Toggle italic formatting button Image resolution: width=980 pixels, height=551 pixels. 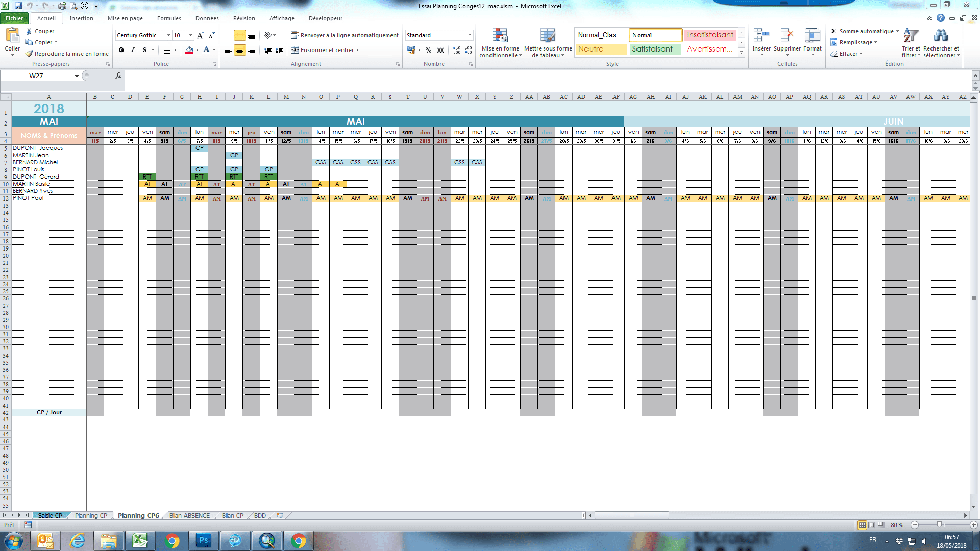pos(133,50)
